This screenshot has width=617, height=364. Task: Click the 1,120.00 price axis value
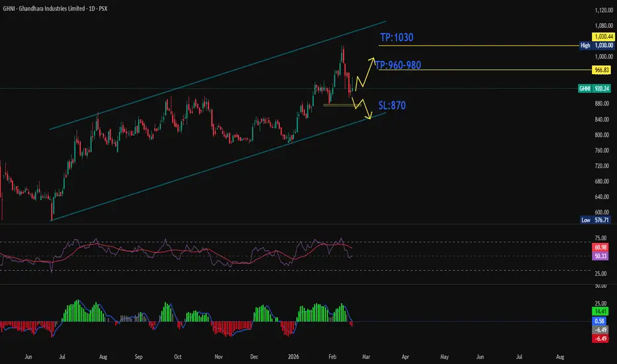point(604,11)
